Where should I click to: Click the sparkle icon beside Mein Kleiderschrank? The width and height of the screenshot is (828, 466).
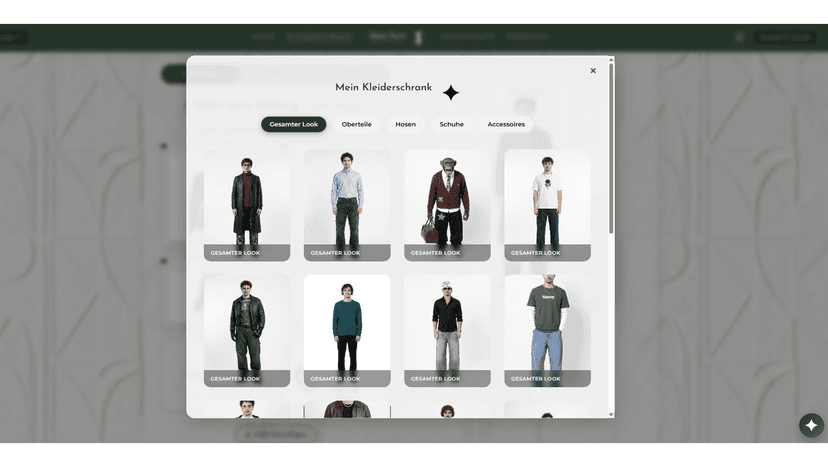[x=450, y=93]
